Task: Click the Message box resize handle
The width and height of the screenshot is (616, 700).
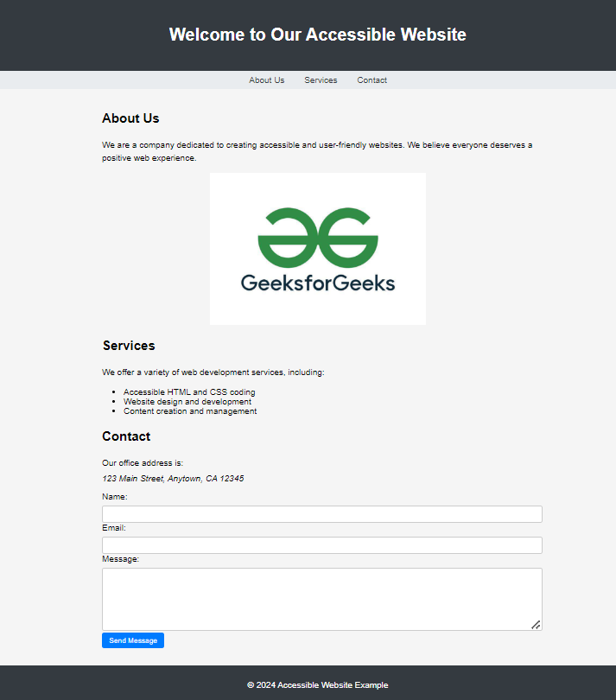Action: (536, 625)
